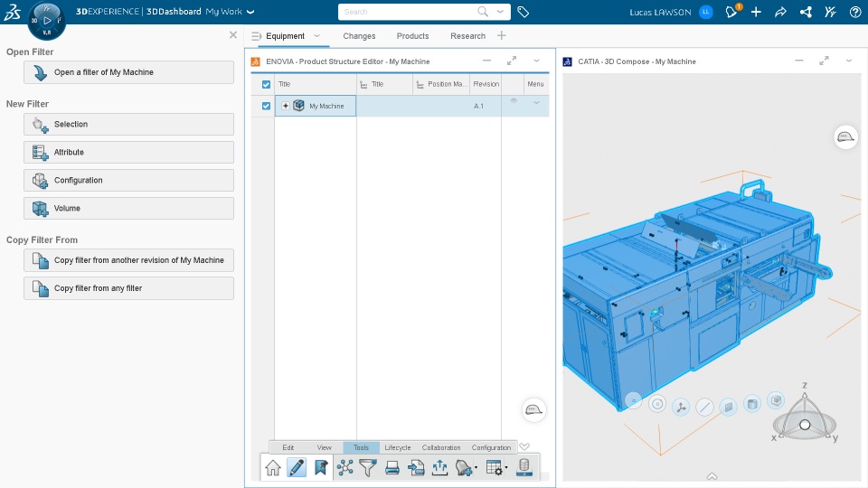868x488 pixels.
Task: Switch to the Changes tab
Action: pos(359,36)
